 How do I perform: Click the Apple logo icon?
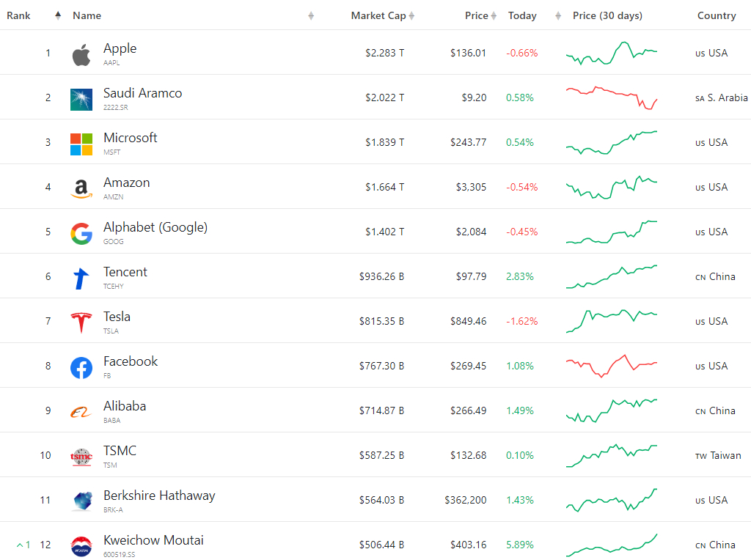(81, 54)
